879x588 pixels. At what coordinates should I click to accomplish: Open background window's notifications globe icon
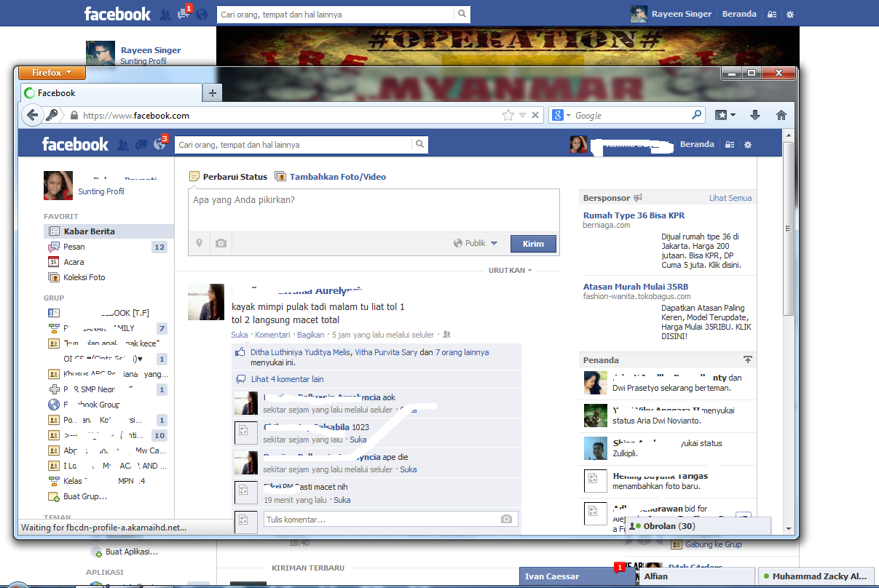202,14
